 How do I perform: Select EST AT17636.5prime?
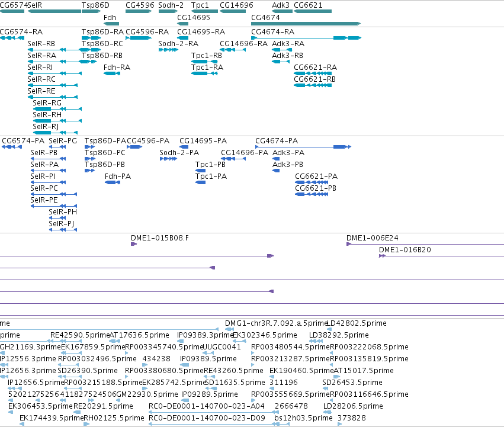113,341
